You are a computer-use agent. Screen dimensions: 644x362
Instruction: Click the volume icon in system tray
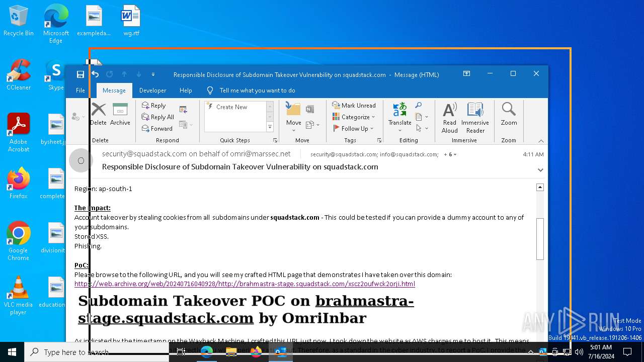579,352
